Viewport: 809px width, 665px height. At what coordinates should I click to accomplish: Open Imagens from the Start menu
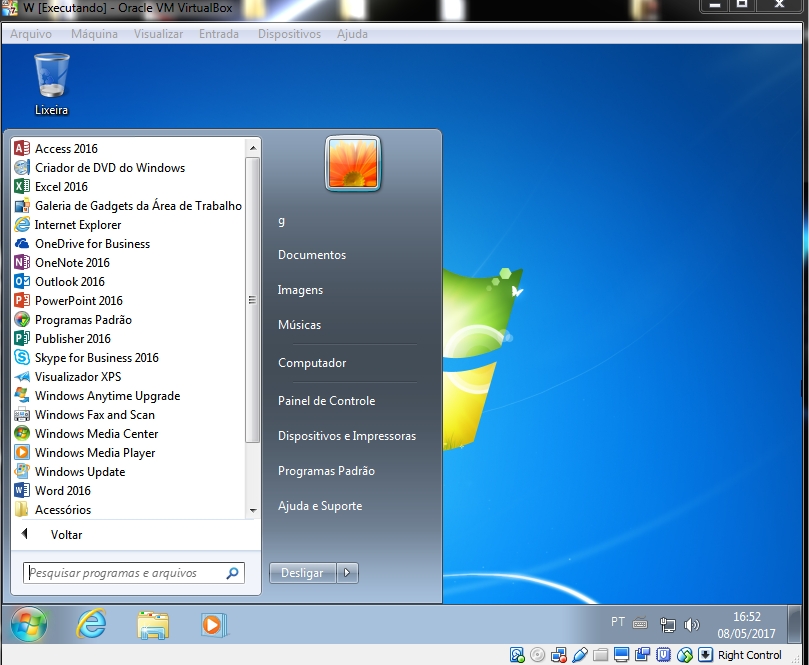300,290
